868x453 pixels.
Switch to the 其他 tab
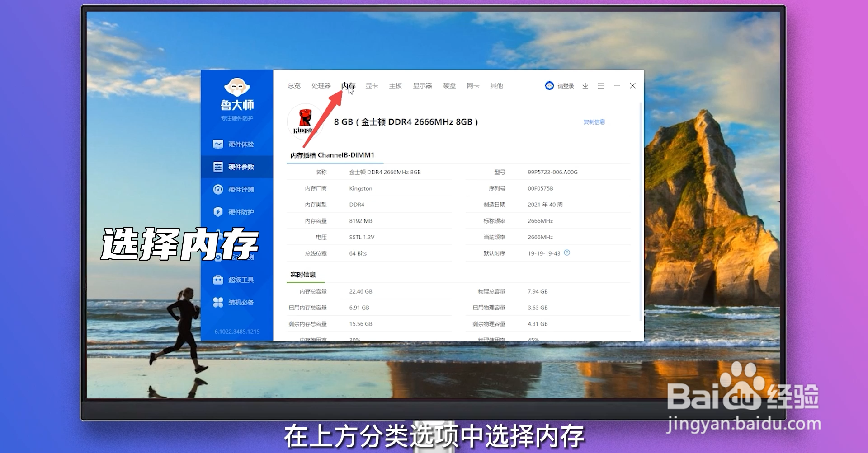click(496, 85)
